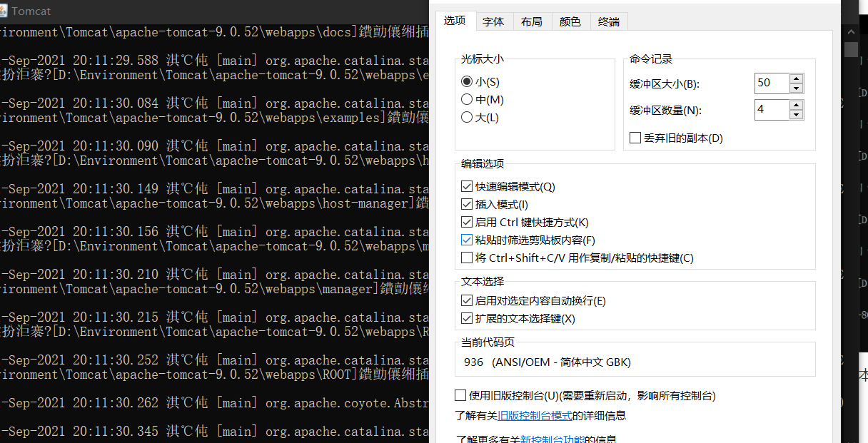
Task: Enable Ctrl+Shift+C/V copy paste shortcut checkbox
Action: pos(467,258)
